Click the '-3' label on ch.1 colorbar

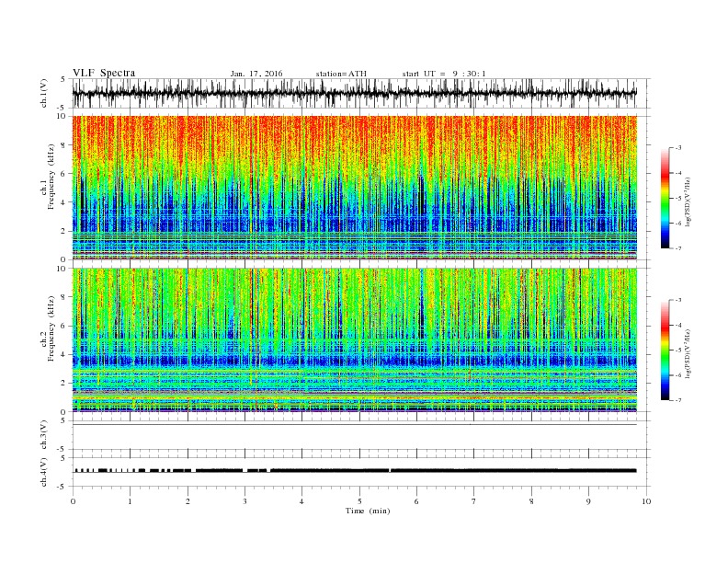click(x=678, y=148)
